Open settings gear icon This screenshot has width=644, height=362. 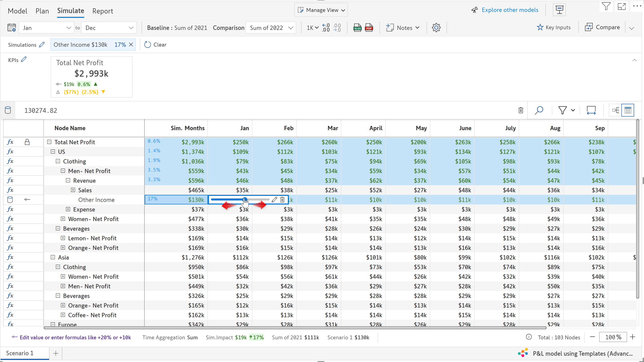[436, 27]
